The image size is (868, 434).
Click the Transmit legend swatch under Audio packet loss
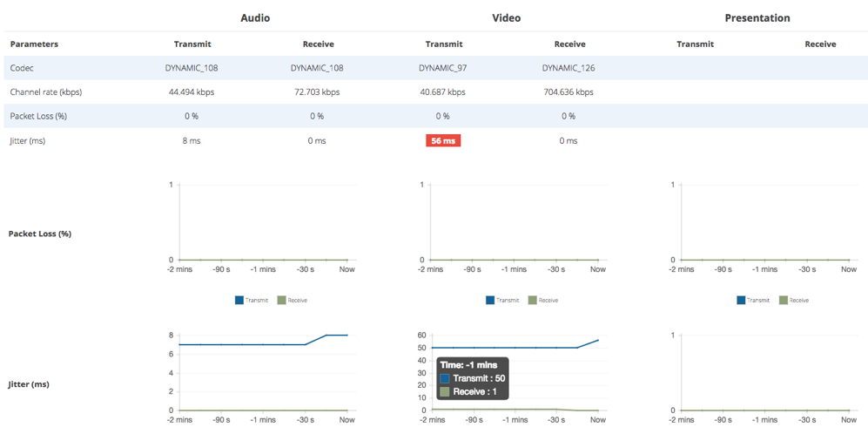tap(239, 300)
